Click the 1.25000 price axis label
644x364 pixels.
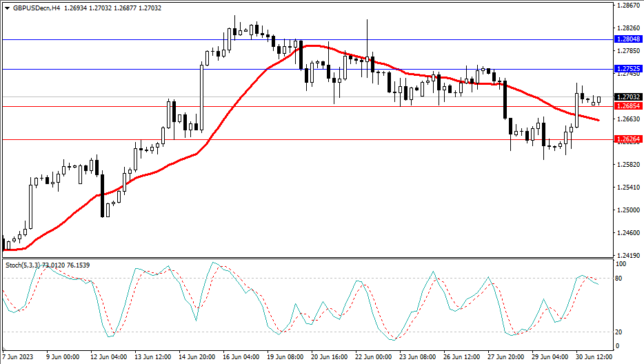pos(627,210)
